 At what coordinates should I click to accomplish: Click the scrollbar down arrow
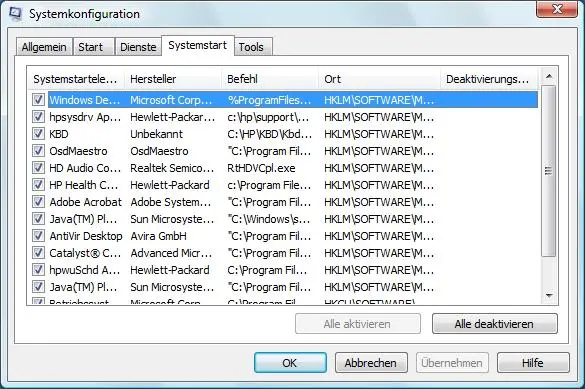[548, 296]
